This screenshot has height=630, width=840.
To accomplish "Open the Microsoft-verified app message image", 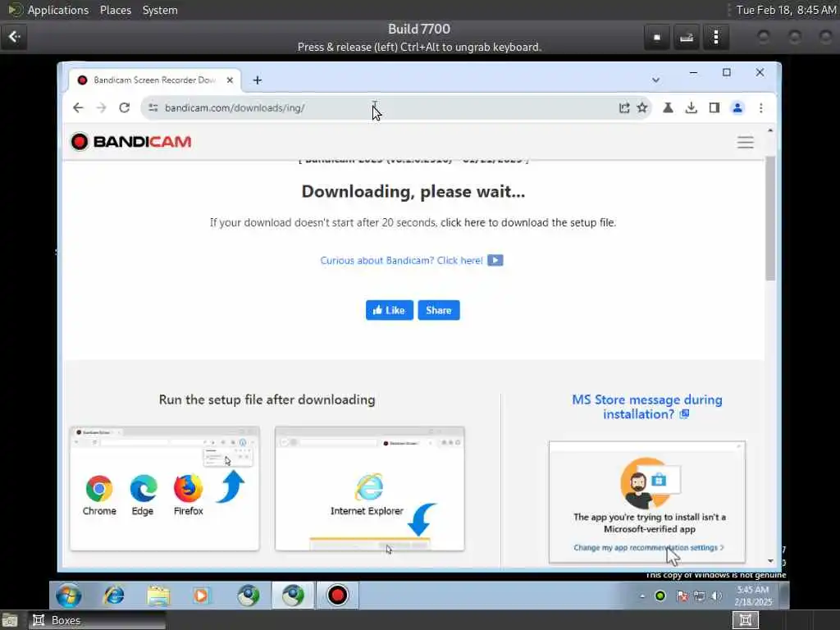I will click(646, 502).
